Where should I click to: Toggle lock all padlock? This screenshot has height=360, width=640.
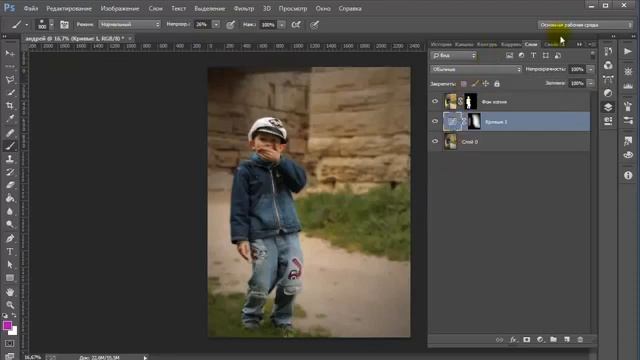497,84
